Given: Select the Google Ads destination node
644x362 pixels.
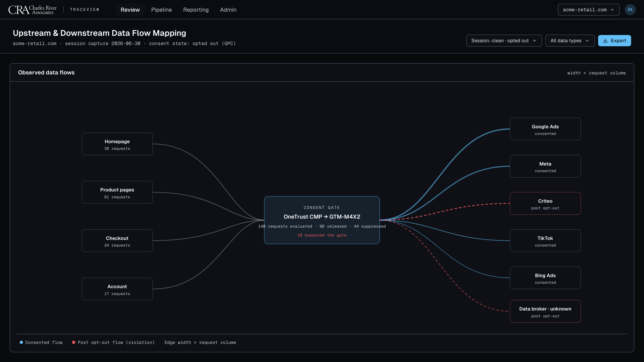Looking at the screenshot, I should click(x=545, y=129).
